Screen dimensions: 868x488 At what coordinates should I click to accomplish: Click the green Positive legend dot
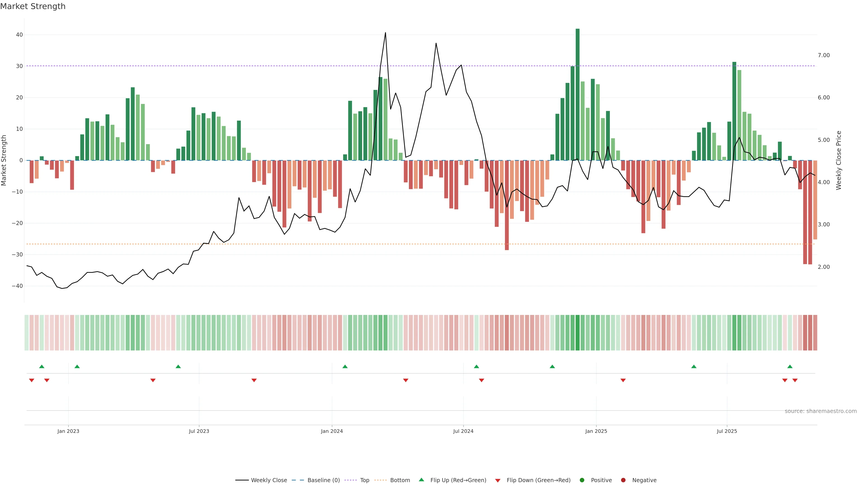point(582,480)
